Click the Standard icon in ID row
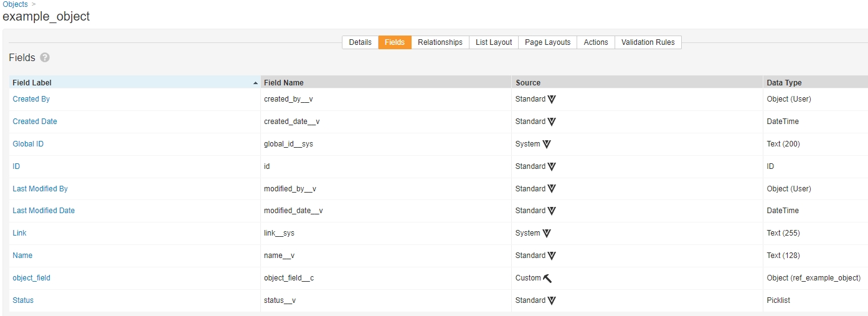The height and width of the screenshot is (316, 868). click(x=552, y=166)
